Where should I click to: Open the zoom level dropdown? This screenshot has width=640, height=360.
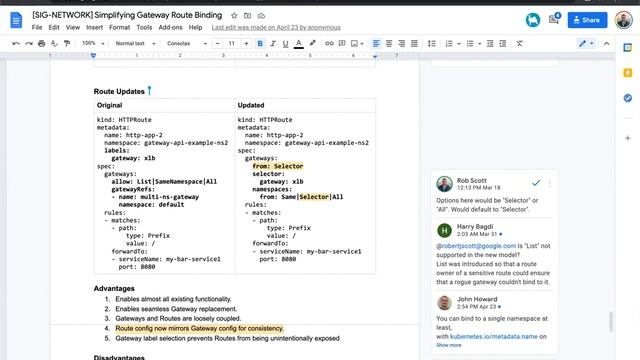(93, 43)
